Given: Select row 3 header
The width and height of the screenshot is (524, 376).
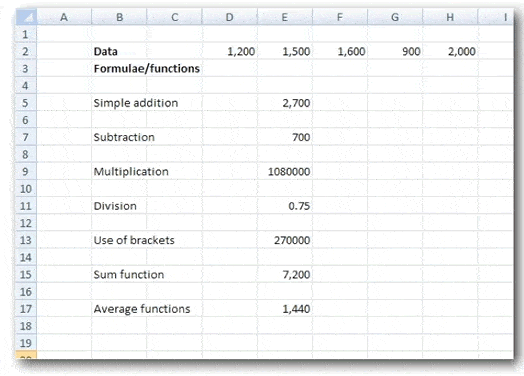Looking at the screenshot, I should click(x=26, y=69).
